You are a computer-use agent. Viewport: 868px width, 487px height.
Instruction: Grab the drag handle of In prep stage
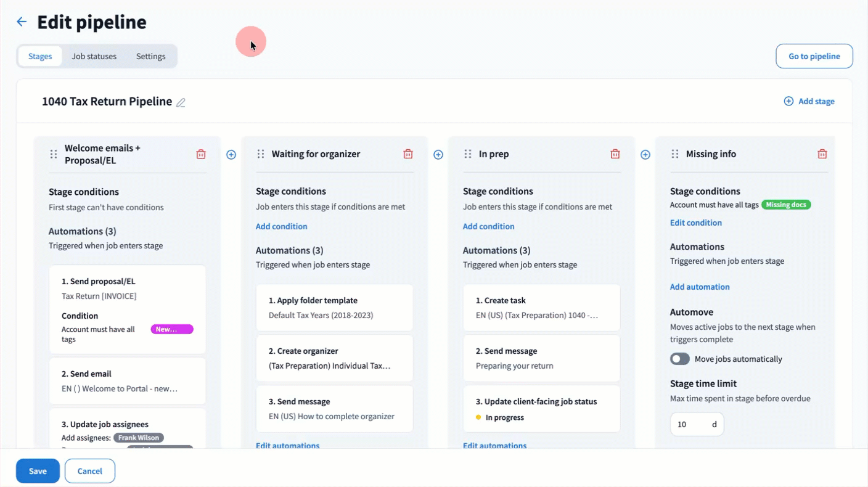pos(468,154)
